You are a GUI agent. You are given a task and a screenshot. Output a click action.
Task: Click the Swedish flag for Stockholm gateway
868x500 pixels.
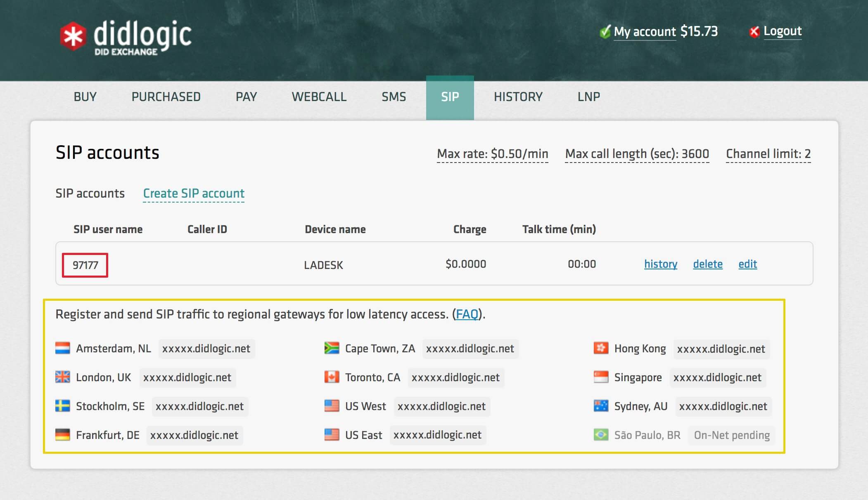(62, 406)
